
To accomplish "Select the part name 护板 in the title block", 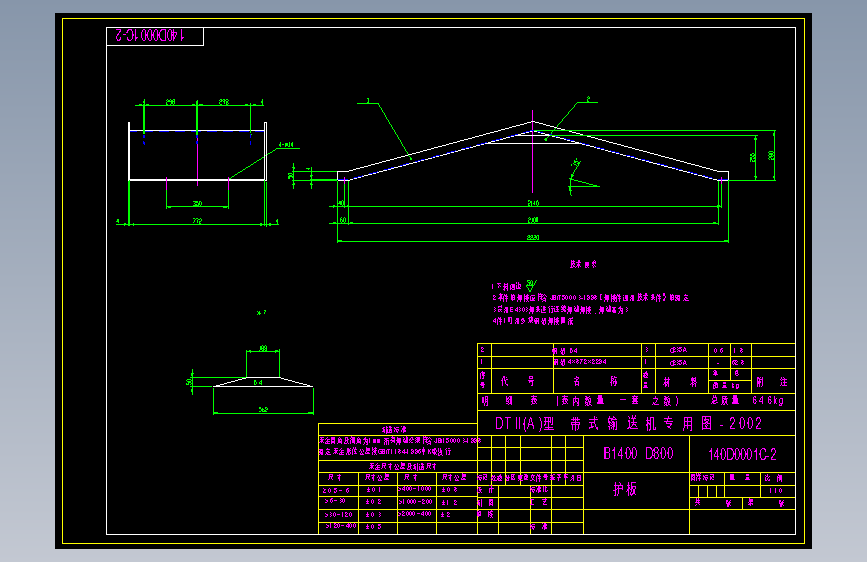I will point(625,489).
